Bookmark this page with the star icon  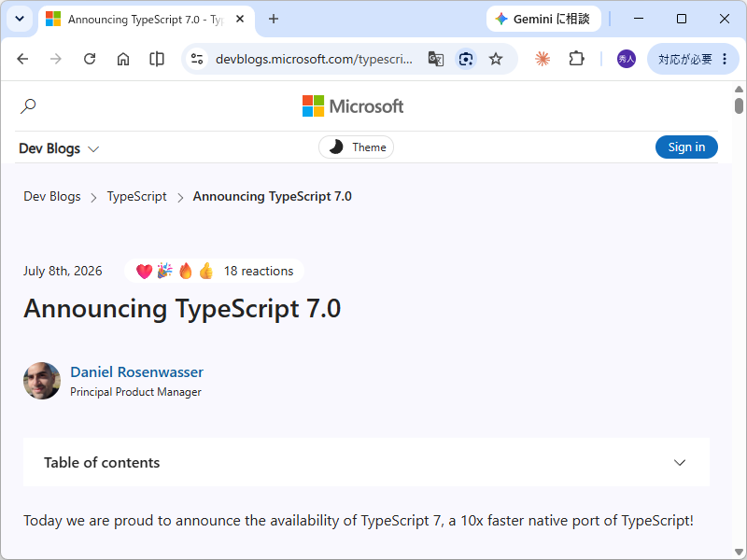(496, 59)
